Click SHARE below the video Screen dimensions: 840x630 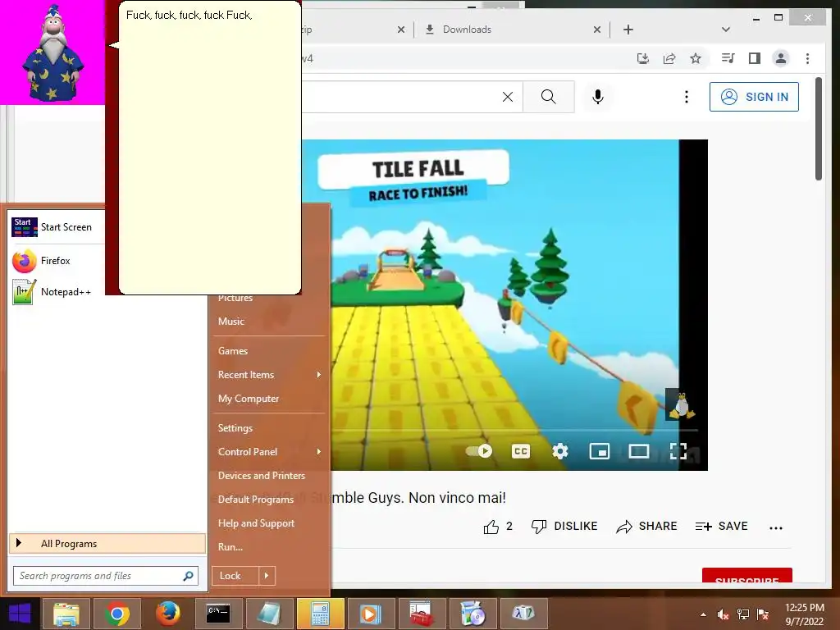(646, 527)
